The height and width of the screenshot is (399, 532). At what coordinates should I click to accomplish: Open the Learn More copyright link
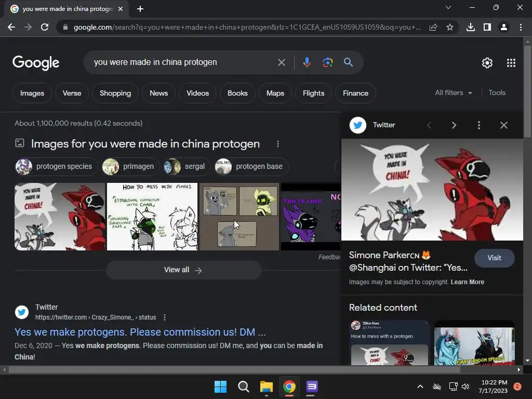tap(467, 282)
